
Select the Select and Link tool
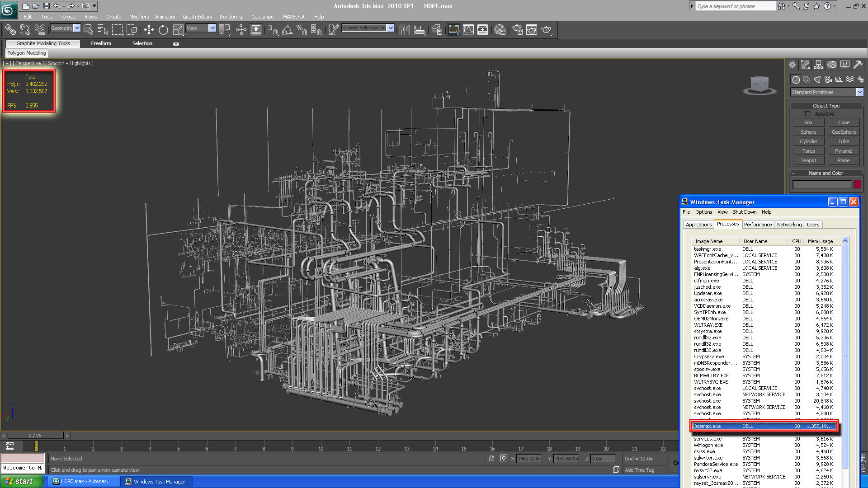coord(10,30)
